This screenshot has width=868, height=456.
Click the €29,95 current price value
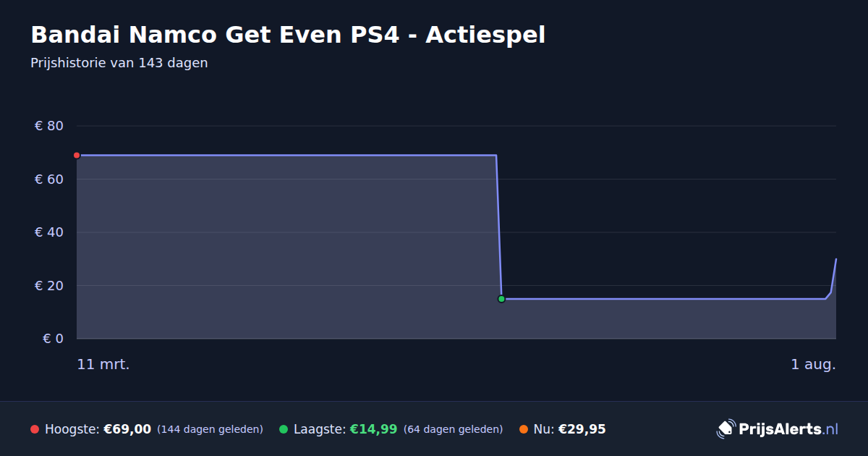(582, 429)
